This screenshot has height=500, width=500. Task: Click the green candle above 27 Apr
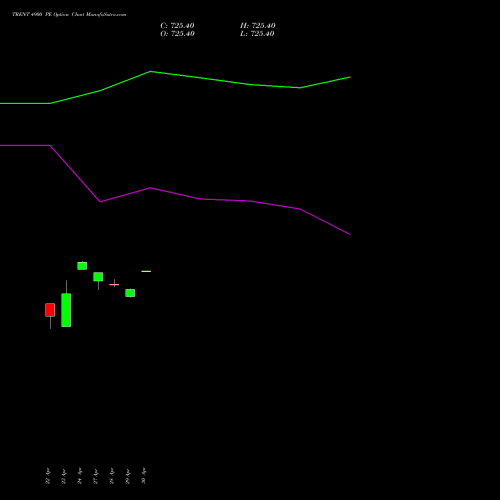click(98, 277)
